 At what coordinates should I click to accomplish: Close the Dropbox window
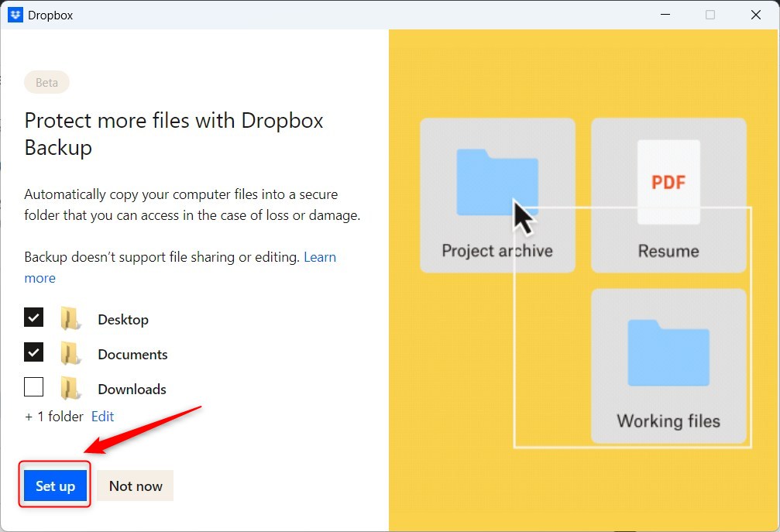click(x=756, y=15)
